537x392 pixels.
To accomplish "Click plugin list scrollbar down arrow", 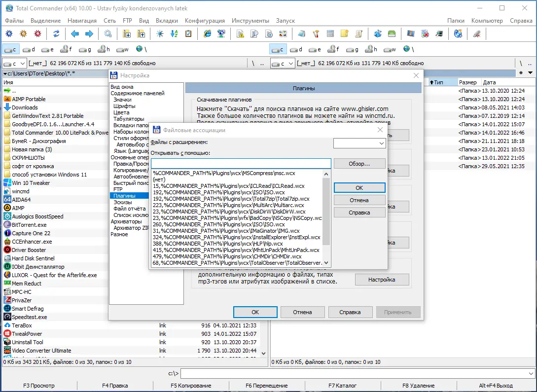I will point(326,263).
